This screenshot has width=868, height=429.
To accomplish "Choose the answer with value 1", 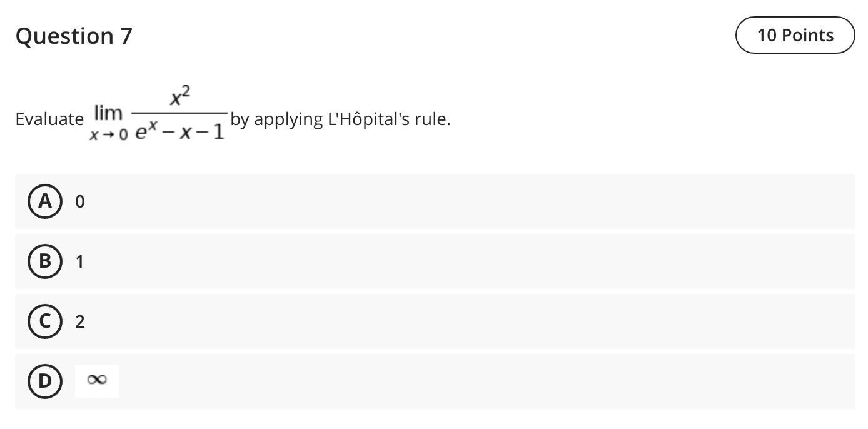I will pyautogui.click(x=79, y=261).
